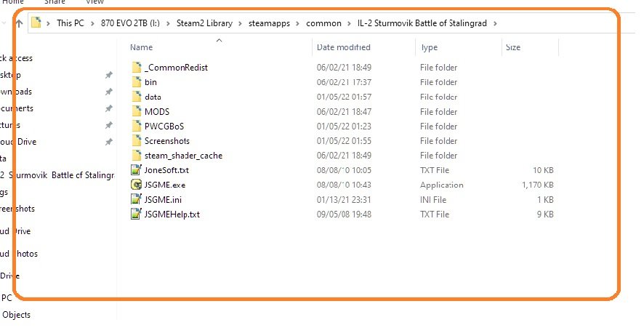Screen dimensions: 644x333
Task: Sort by Date modified column header
Action: click(x=343, y=47)
